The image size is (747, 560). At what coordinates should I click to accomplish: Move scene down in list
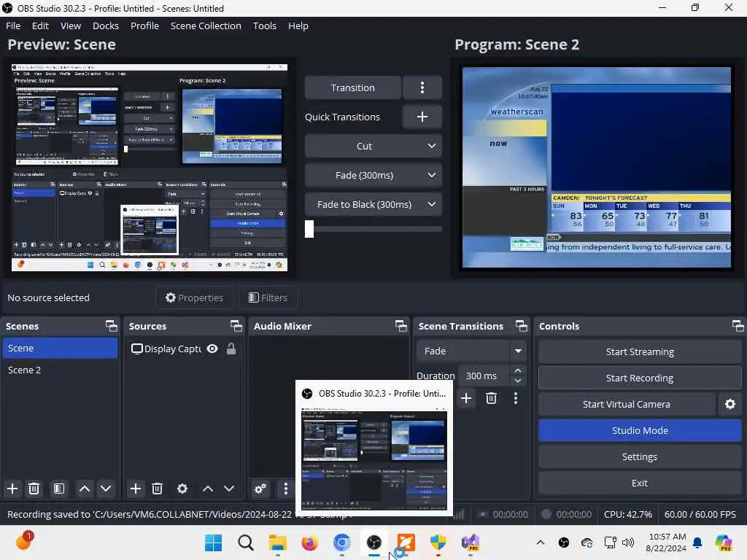point(106,489)
